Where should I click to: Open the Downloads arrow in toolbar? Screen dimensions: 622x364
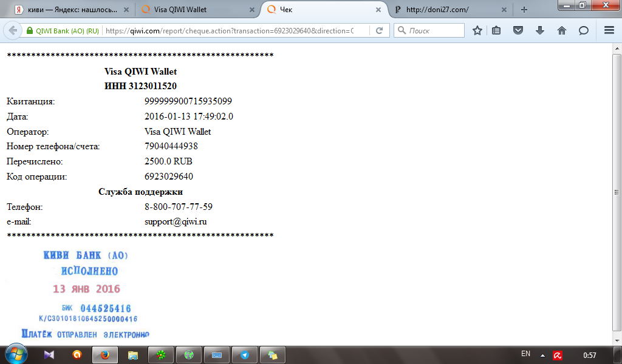540,30
